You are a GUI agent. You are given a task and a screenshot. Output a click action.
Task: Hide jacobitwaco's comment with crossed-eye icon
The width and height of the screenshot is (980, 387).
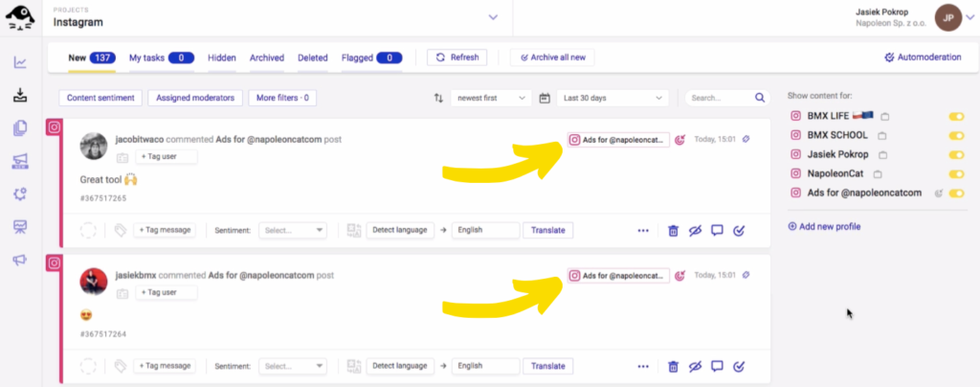coord(695,231)
